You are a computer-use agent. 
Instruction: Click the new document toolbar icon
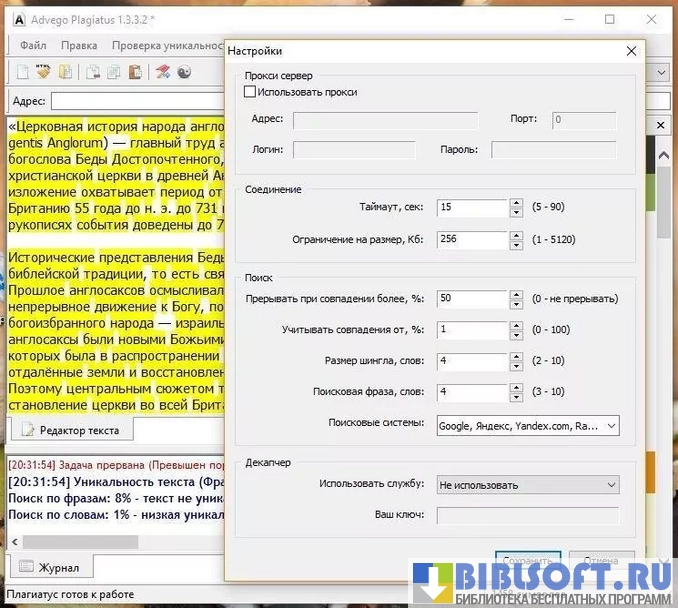22,72
